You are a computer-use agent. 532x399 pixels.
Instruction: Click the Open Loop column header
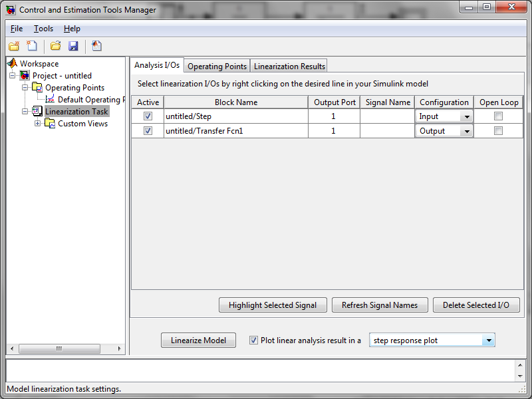pyautogui.click(x=499, y=102)
